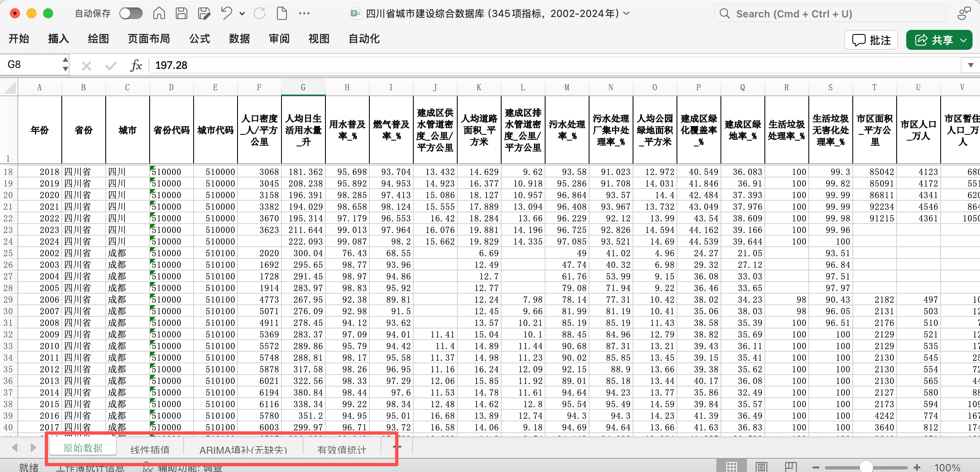The width and height of the screenshot is (980, 472).
Task: Switch to Normal grid view in status bar
Action: (732, 467)
